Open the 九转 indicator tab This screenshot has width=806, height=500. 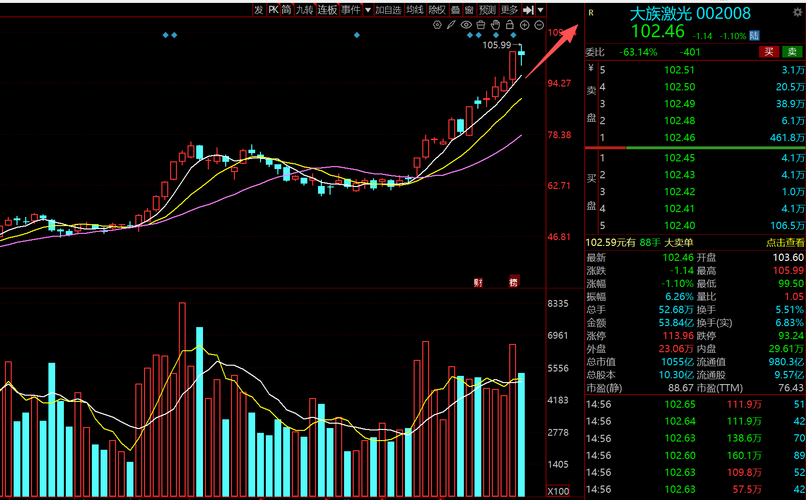tap(304, 10)
